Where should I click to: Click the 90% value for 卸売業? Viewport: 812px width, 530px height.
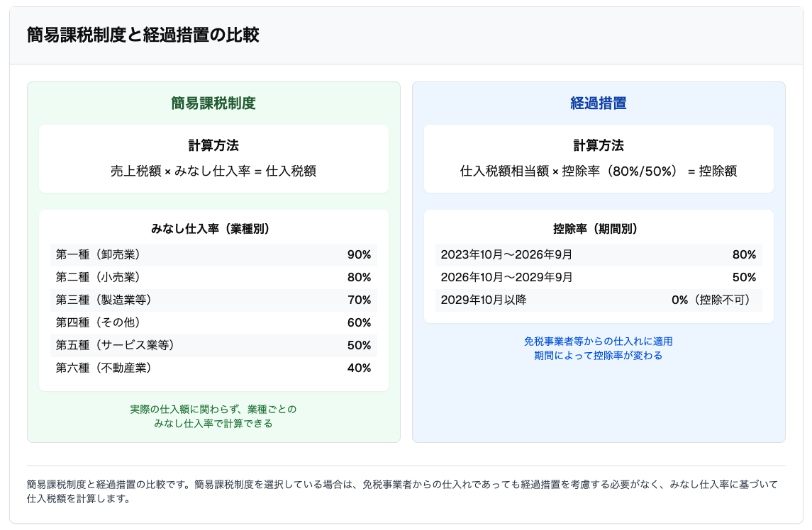[359, 255]
